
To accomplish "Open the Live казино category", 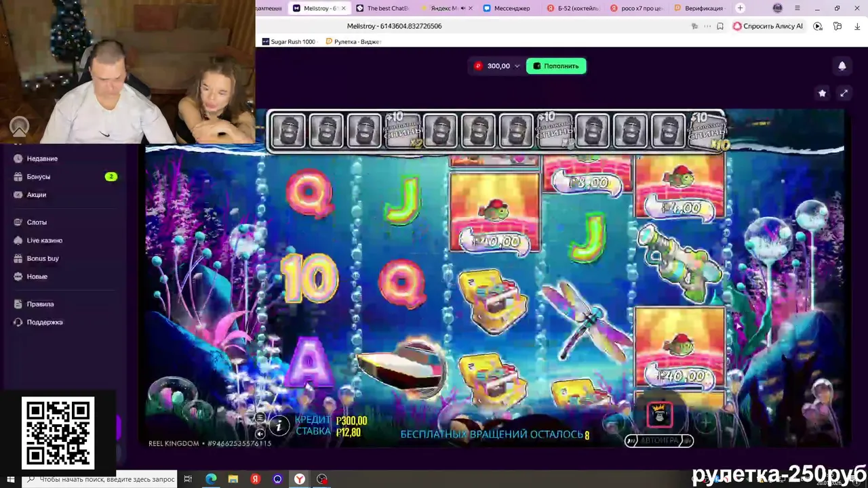I will (x=45, y=241).
